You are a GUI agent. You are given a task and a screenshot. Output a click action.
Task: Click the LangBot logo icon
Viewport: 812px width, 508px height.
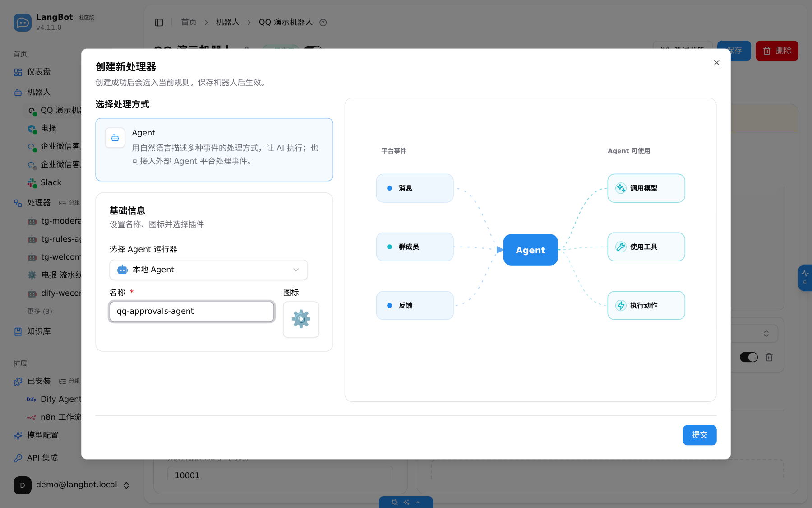pyautogui.click(x=23, y=22)
